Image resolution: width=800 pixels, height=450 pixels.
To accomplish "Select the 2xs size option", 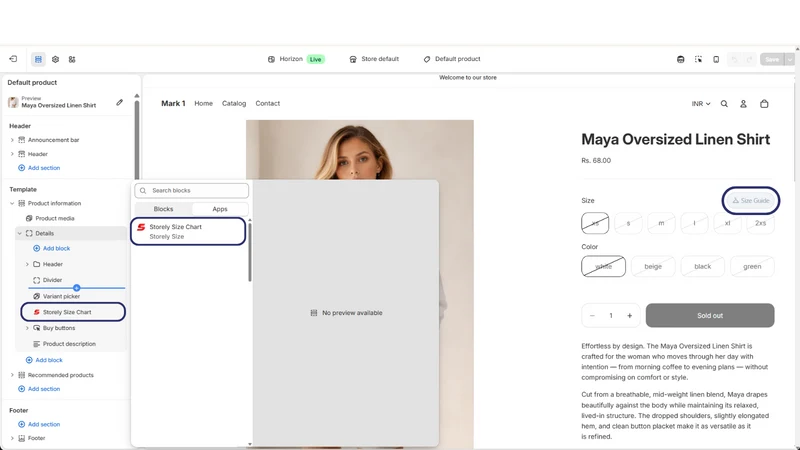I will (x=760, y=223).
